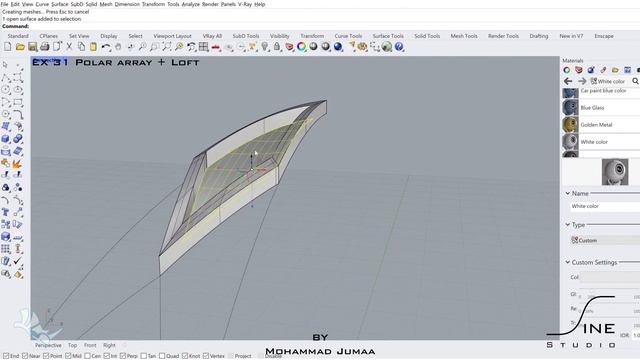Click the Col color swatch field

(x=610, y=277)
